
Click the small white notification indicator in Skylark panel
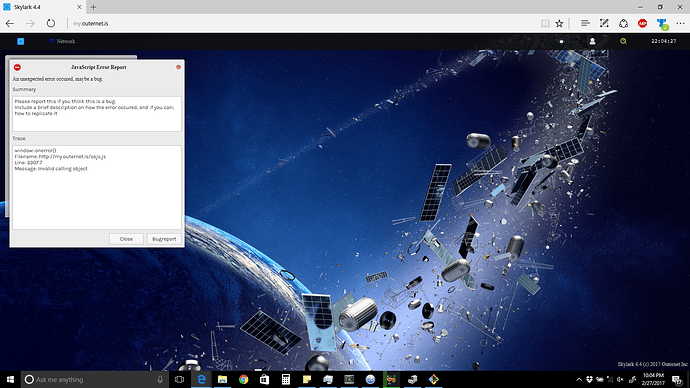point(561,41)
